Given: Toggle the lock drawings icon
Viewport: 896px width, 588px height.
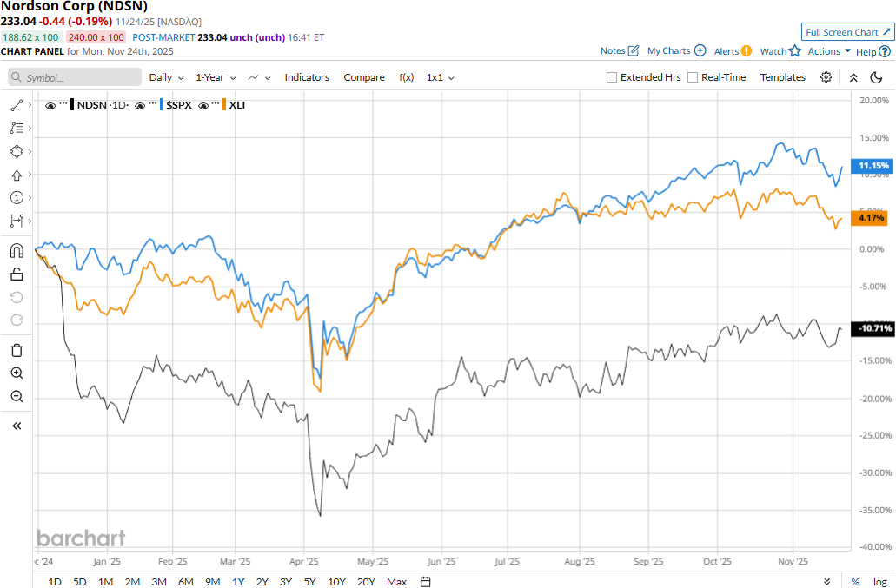Looking at the screenshot, I should [x=17, y=274].
